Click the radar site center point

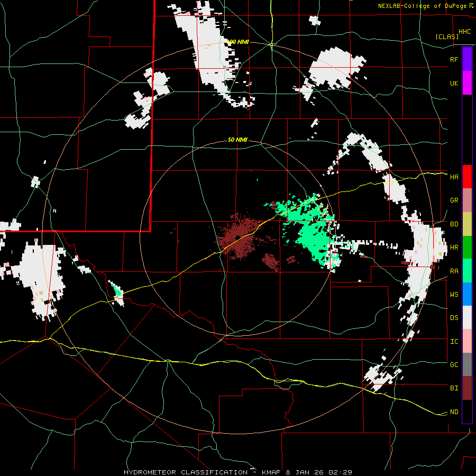[x=237, y=237]
